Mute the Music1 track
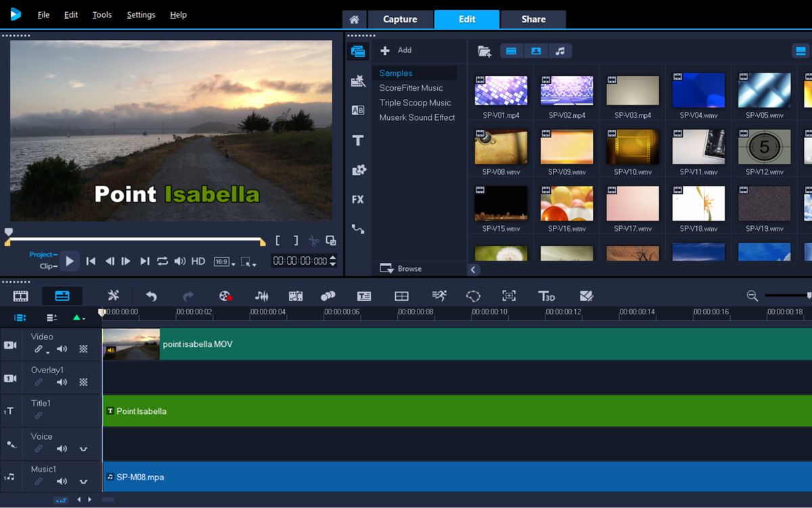 click(62, 482)
